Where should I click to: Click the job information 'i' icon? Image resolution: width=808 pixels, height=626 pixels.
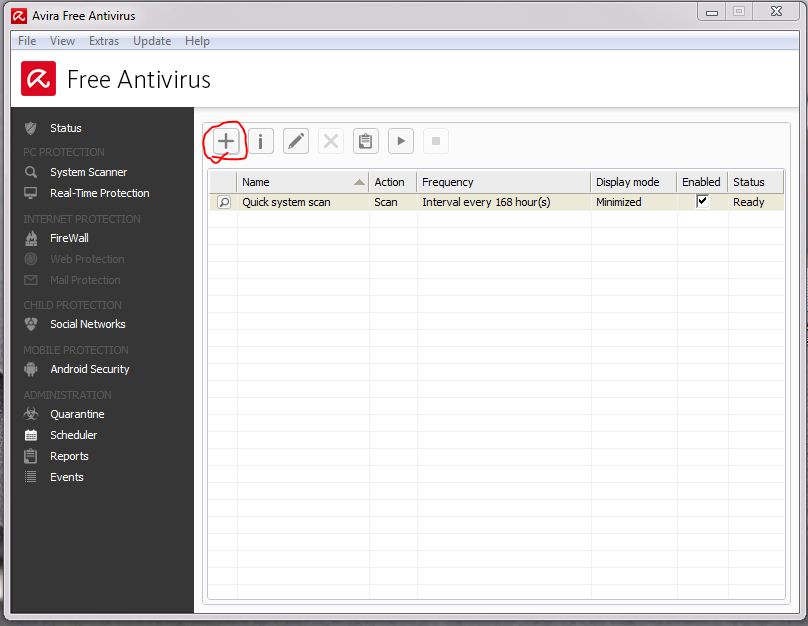(261, 141)
